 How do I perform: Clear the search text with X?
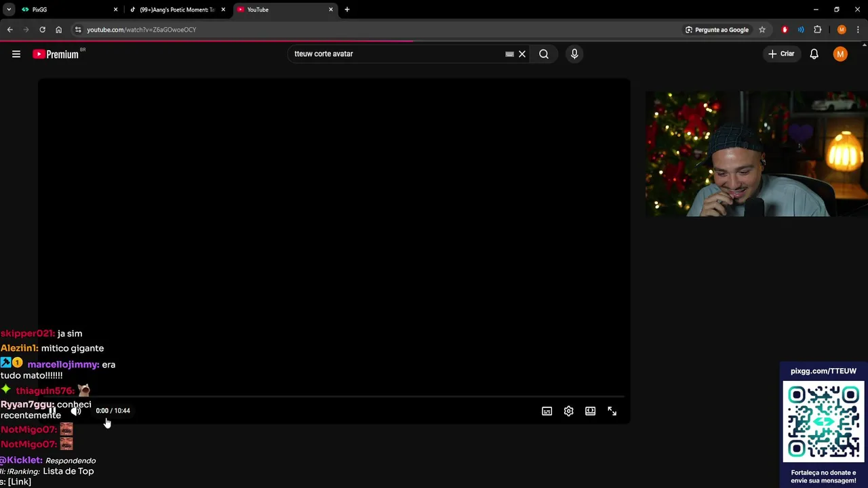[522, 54]
